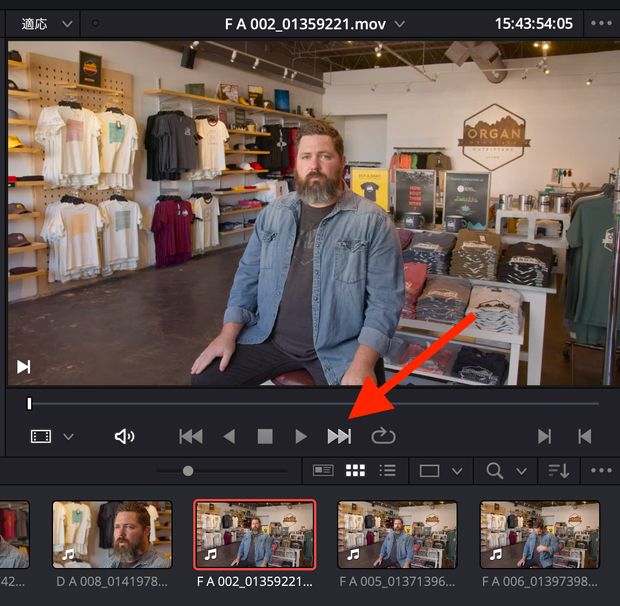Switch media pool to metadata view
Image resolution: width=620 pixels, height=606 pixels.
coord(323,470)
